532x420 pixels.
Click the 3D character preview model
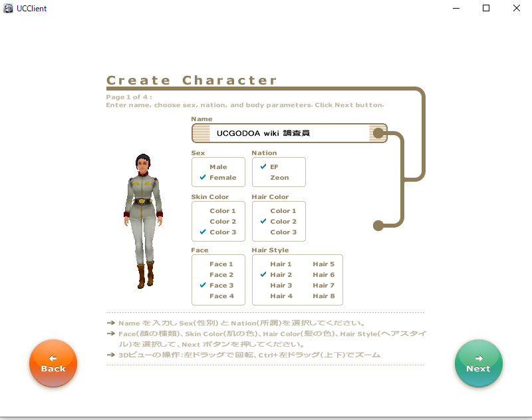point(144,222)
